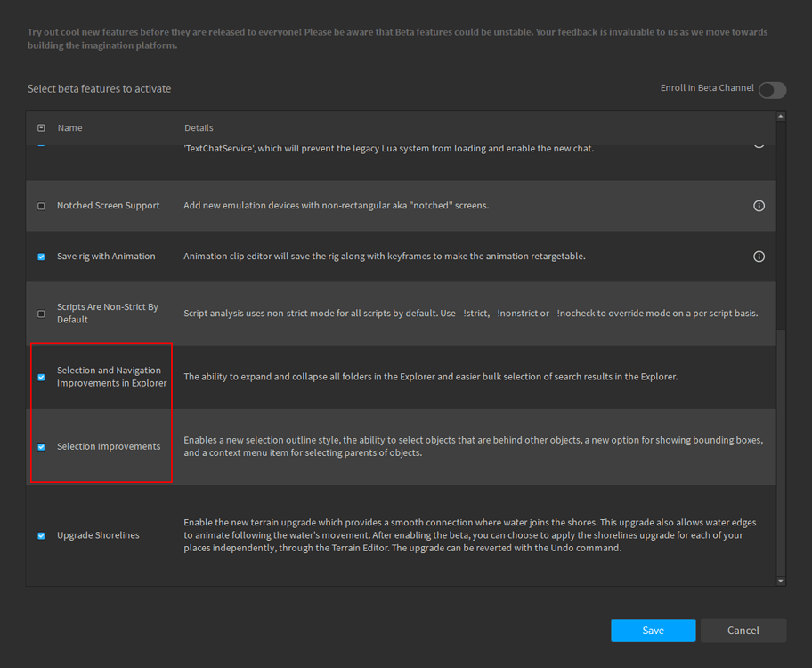This screenshot has width=812, height=668.
Task: Click the Name column header
Action: click(x=70, y=127)
